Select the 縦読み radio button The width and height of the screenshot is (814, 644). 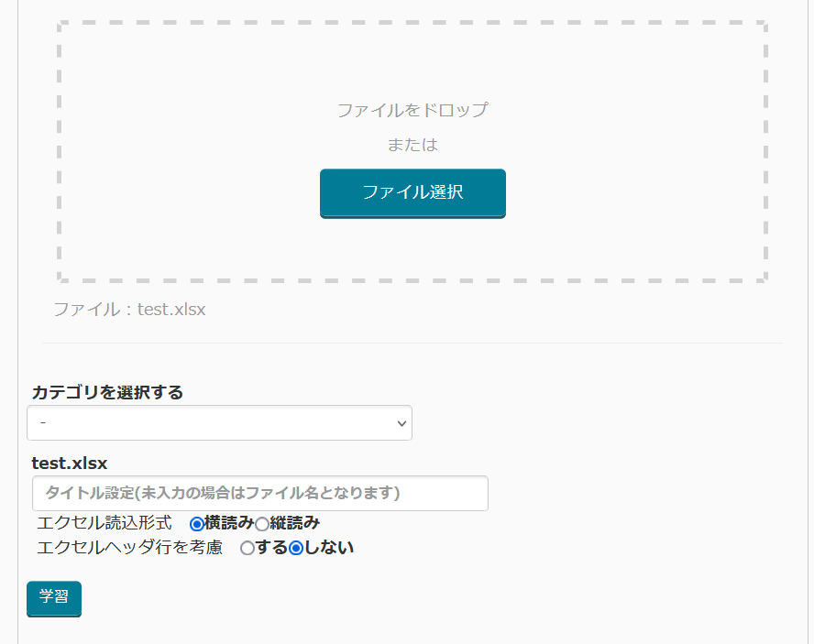261,524
